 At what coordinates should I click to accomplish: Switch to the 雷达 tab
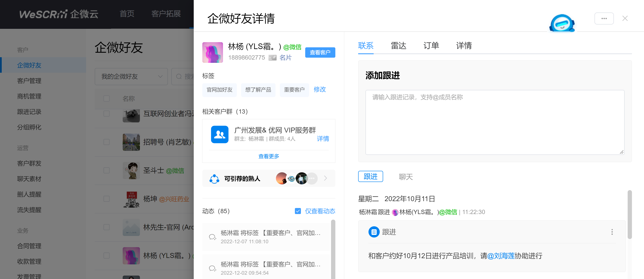point(398,46)
